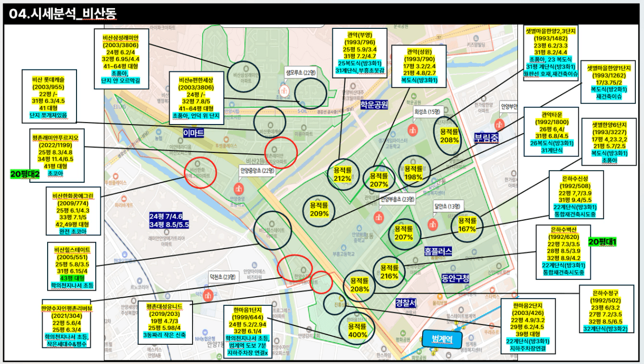The image size is (644, 364).
Task: Click the blue 범계역 station label
Action: coord(442,339)
